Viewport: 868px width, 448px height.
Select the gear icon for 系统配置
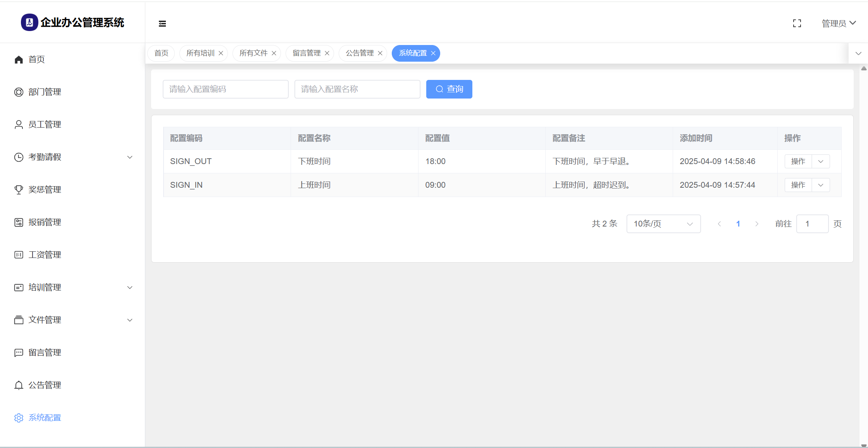19,418
